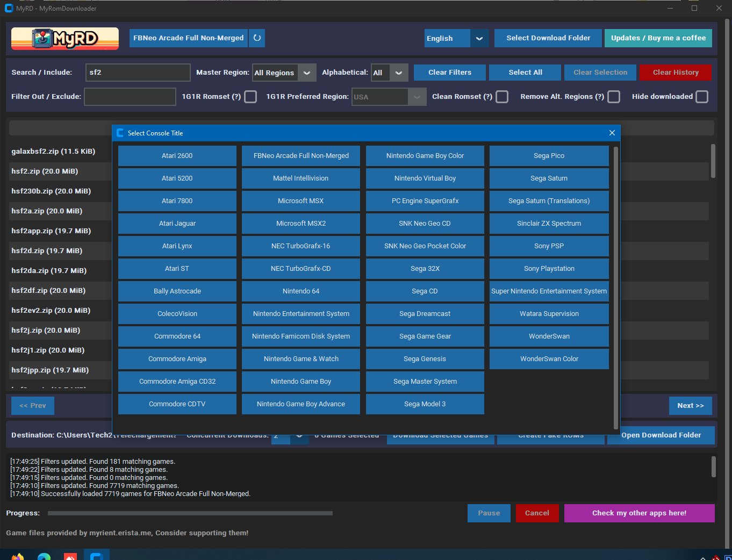The width and height of the screenshot is (732, 560).
Task: Choose Sega Dreamcast from console list
Action: click(x=425, y=314)
